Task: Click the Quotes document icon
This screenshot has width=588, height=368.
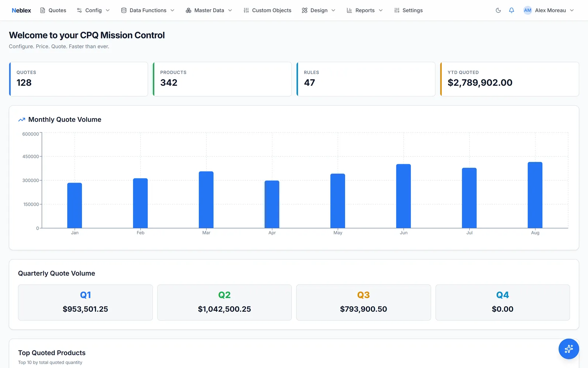Action: click(x=43, y=10)
